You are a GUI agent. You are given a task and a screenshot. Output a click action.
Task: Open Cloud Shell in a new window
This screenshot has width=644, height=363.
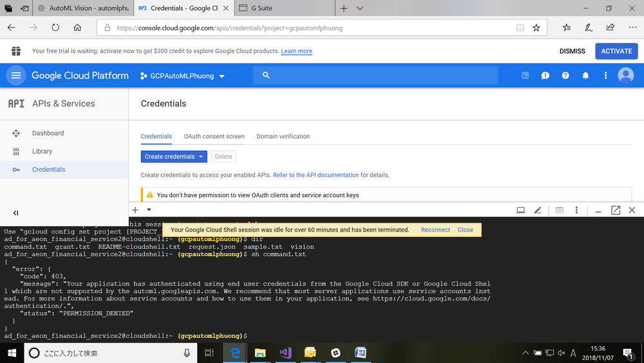(x=616, y=210)
